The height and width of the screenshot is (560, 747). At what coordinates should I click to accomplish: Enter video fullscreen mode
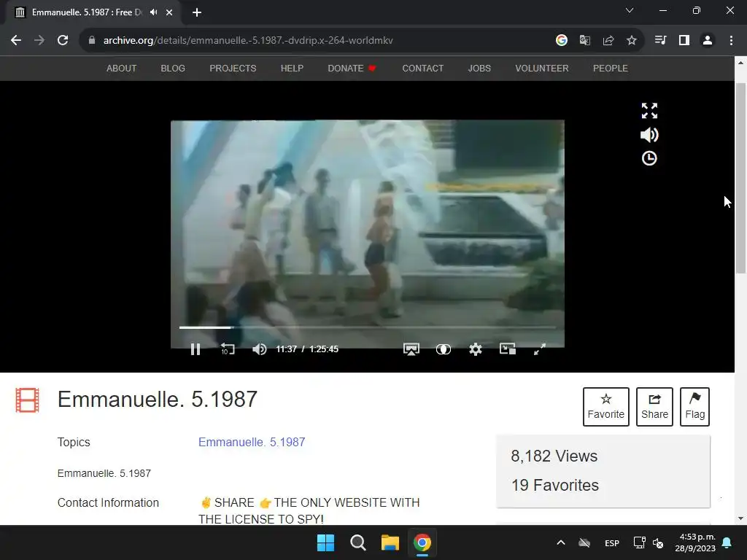coord(539,349)
